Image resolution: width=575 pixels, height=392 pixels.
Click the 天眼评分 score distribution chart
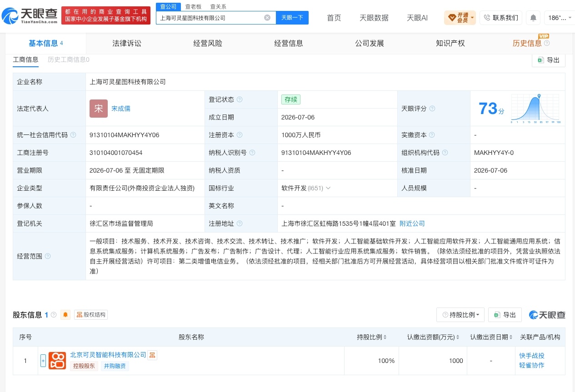click(x=535, y=109)
